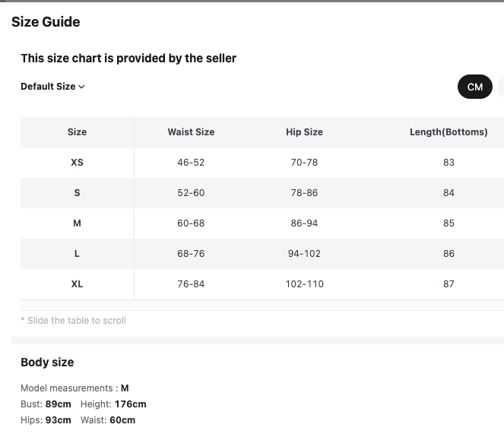Click the horizontal scroll bar under the table

coord(262,306)
